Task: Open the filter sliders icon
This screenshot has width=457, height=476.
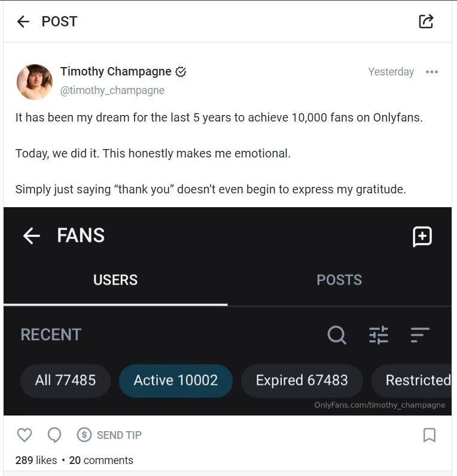Action: (x=378, y=335)
